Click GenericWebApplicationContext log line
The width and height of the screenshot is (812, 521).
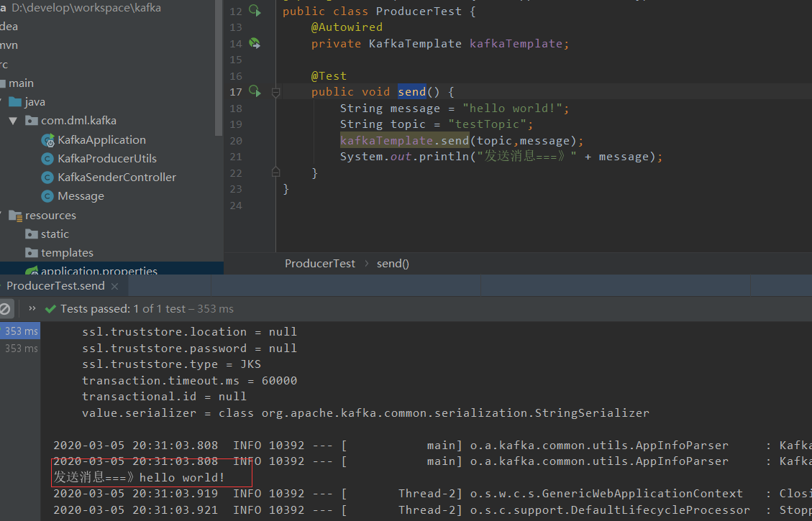pos(432,494)
